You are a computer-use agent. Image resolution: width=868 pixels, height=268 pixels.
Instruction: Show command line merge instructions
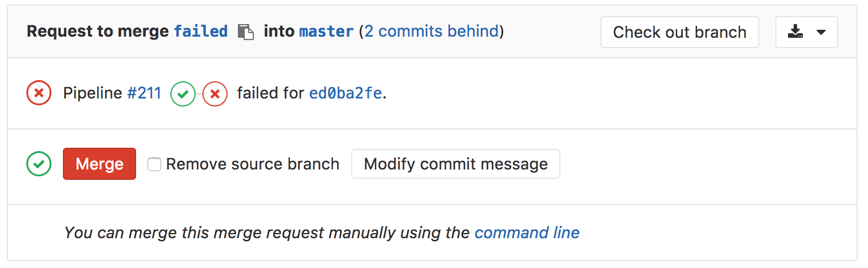point(527,233)
